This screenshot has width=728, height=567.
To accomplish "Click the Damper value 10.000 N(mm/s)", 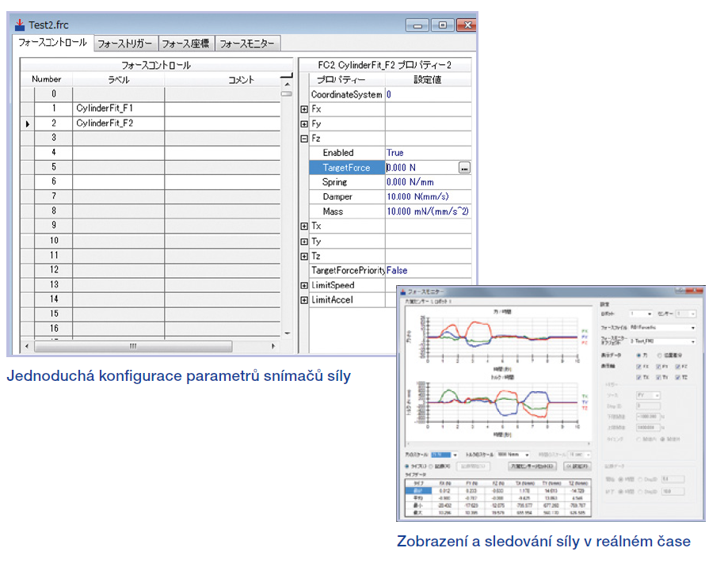I will (x=428, y=196).
